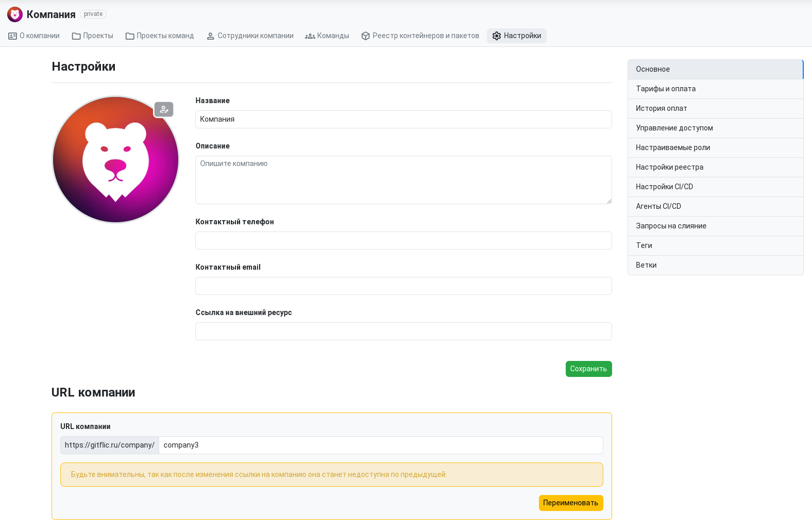Focus the Контактный email field
Screen dimensions: 812x528
[403, 286]
